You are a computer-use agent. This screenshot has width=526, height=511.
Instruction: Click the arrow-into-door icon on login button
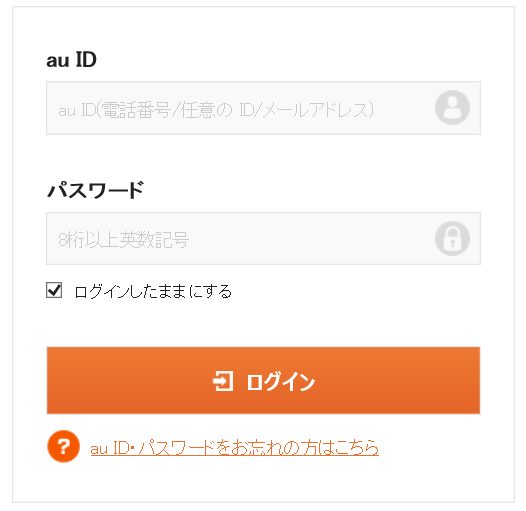[223, 381]
